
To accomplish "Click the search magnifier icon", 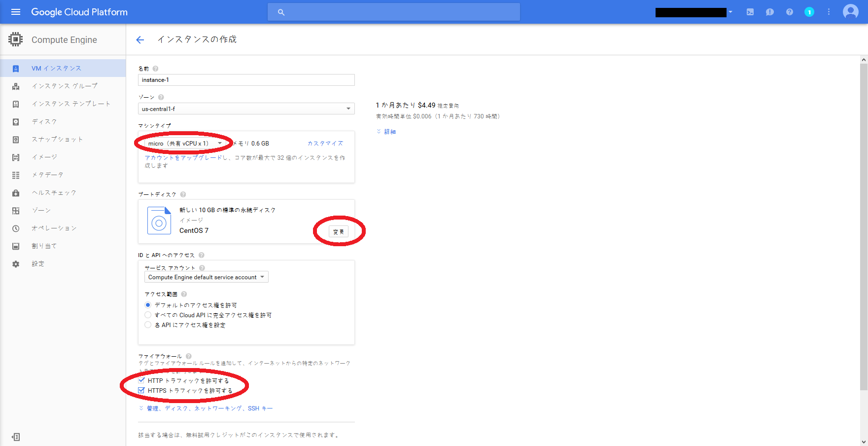I will (281, 12).
